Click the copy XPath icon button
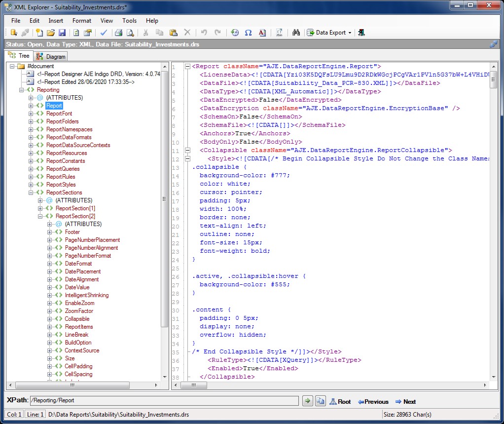Image resolution: width=504 pixels, height=424 pixels. click(x=320, y=401)
